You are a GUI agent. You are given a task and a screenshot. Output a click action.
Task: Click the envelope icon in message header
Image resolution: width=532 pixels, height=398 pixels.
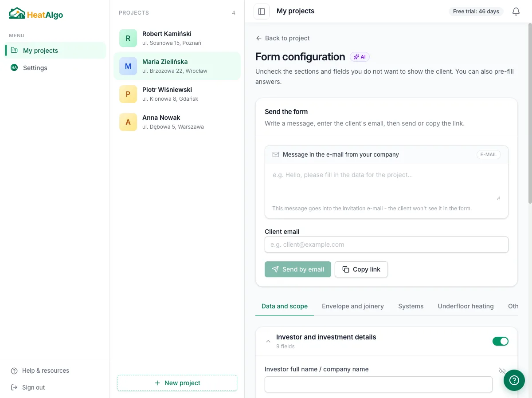pyautogui.click(x=276, y=154)
